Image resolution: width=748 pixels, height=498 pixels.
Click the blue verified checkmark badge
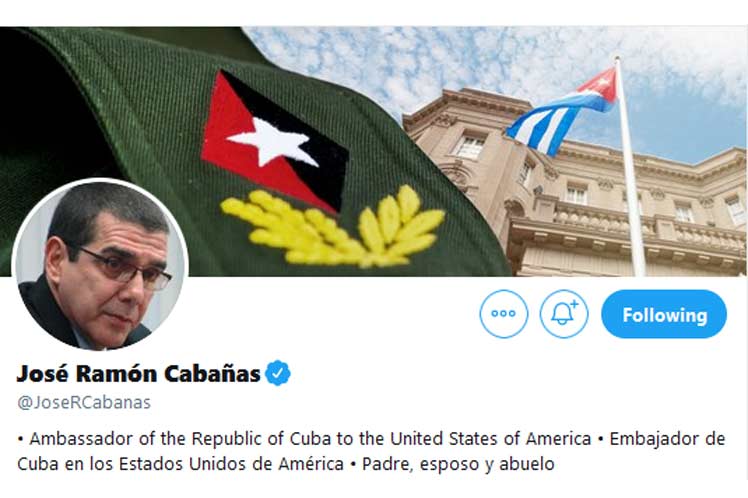pyautogui.click(x=278, y=373)
